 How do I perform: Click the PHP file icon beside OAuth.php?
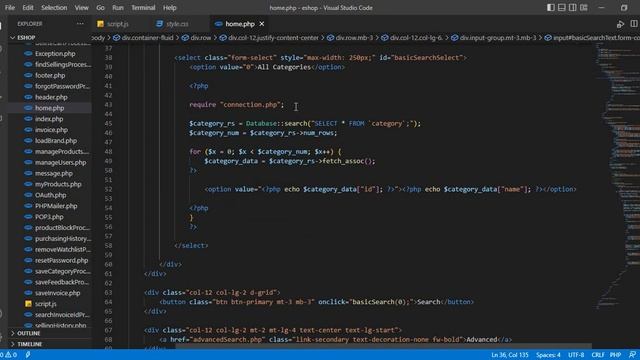pos(28,195)
